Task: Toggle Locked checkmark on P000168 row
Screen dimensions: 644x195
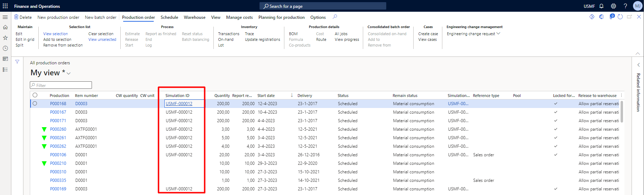Action: (x=556, y=104)
